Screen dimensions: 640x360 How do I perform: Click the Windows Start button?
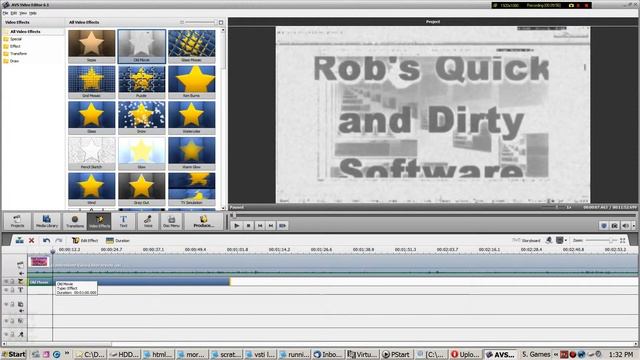coord(14,354)
